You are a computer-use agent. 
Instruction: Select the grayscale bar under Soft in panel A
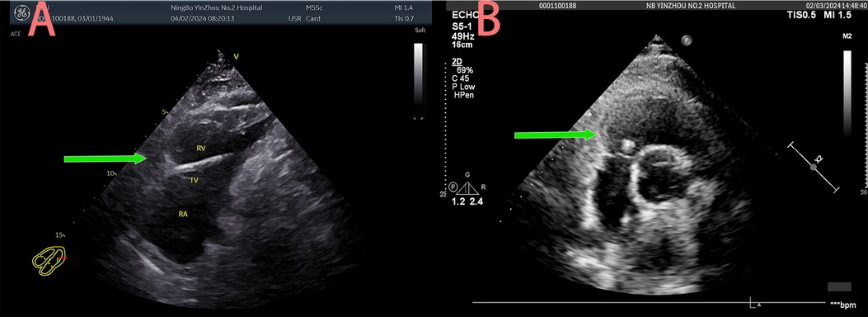(x=419, y=81)
